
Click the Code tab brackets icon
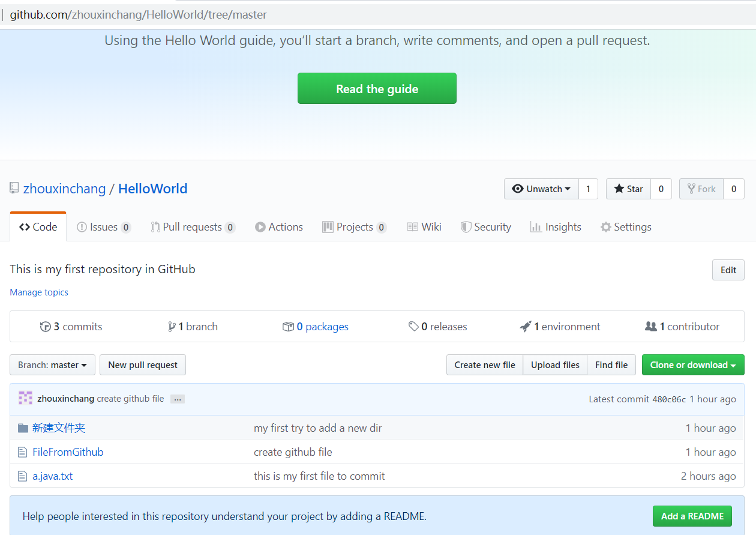coord(25,227)
